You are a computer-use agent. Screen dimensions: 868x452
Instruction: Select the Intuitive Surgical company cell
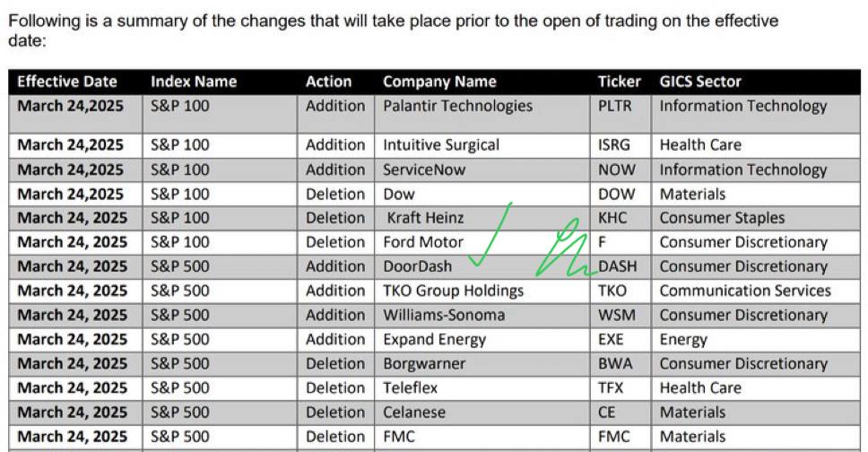point(441,145)
